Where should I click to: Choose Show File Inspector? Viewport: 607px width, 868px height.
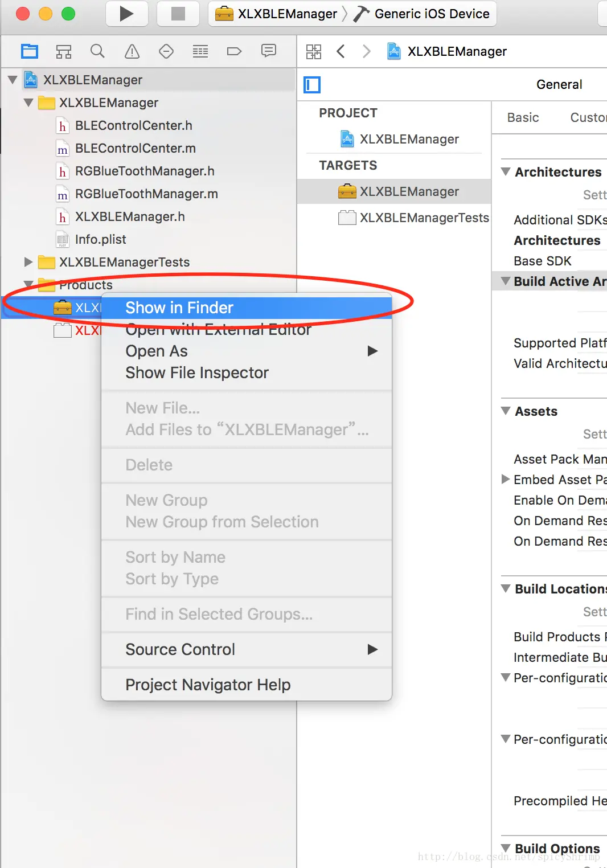(247, 372)
